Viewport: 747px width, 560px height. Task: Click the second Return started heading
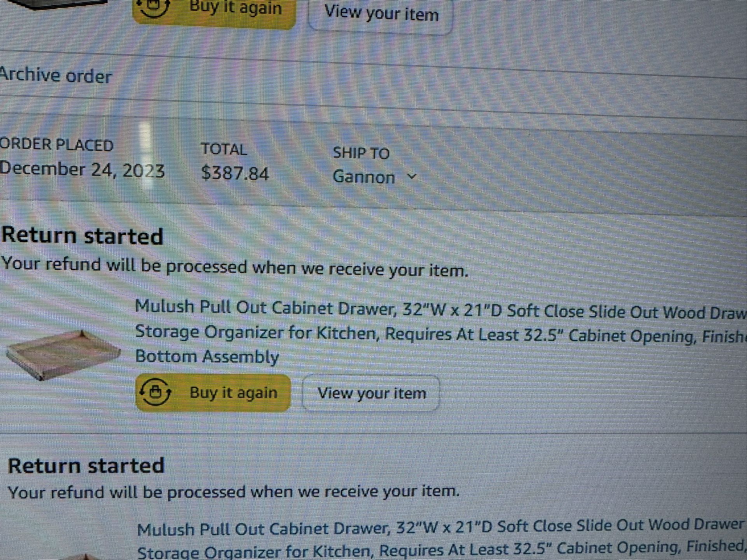86,465
